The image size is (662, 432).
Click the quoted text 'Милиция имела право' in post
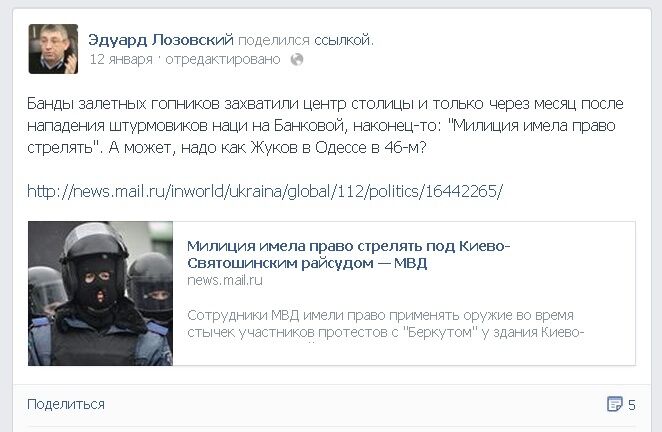(x=531, y=125)
